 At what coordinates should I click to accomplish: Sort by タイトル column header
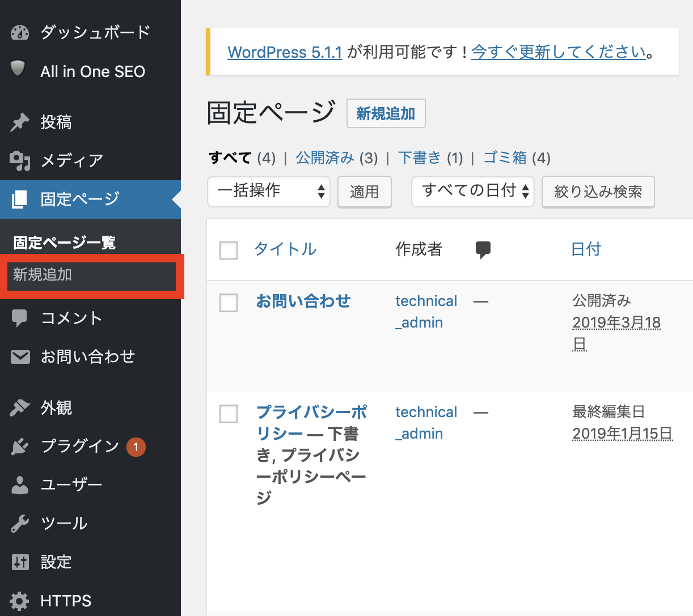285,249
